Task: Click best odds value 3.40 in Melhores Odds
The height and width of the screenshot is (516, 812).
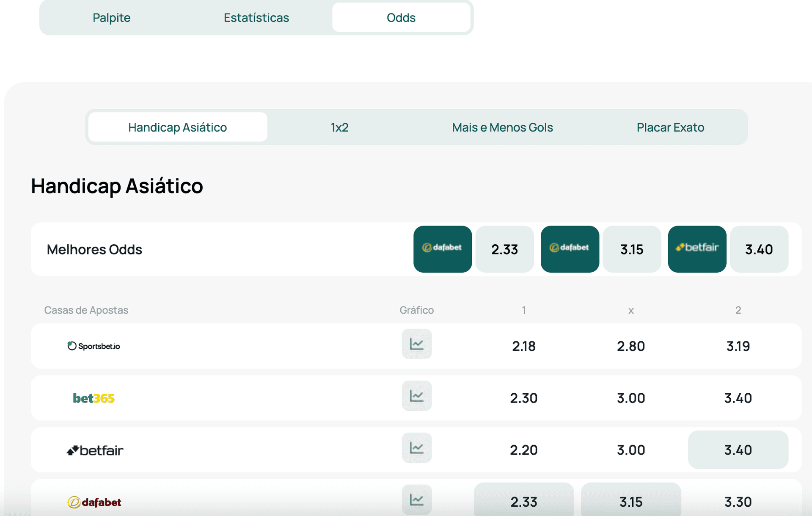Action: (759, 249)
